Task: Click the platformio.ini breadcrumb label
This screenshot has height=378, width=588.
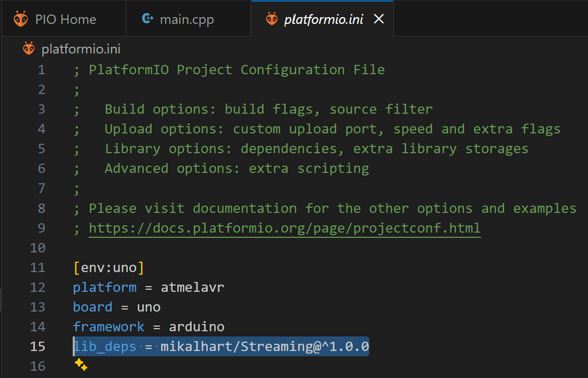Action: tap(81, 49)
